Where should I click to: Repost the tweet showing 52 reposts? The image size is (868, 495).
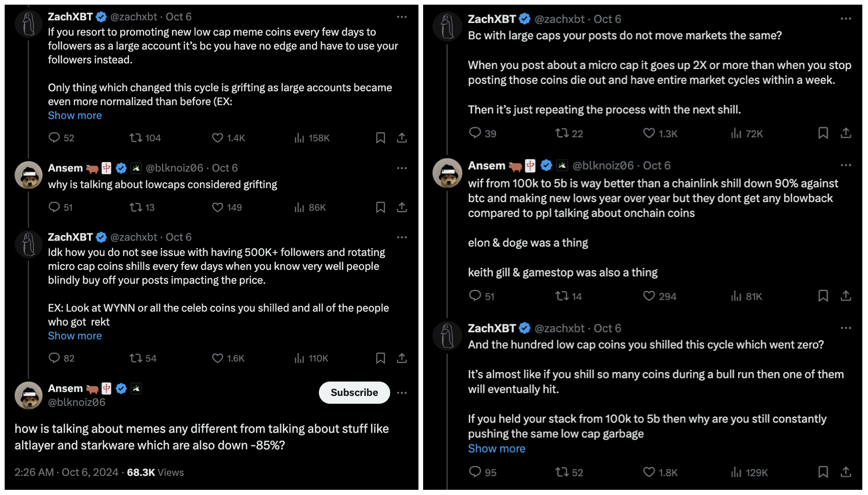tap(562, 472)
